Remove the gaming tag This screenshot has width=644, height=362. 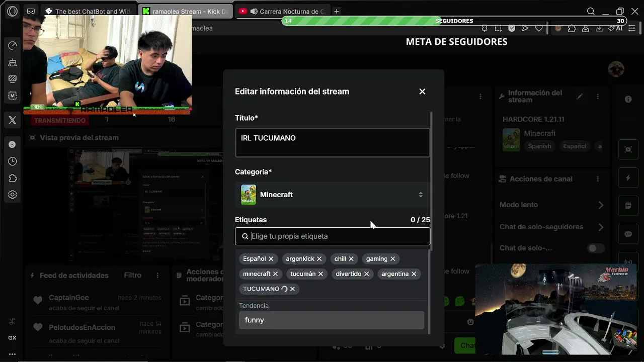pyautogui.click(x=392, y=259)
